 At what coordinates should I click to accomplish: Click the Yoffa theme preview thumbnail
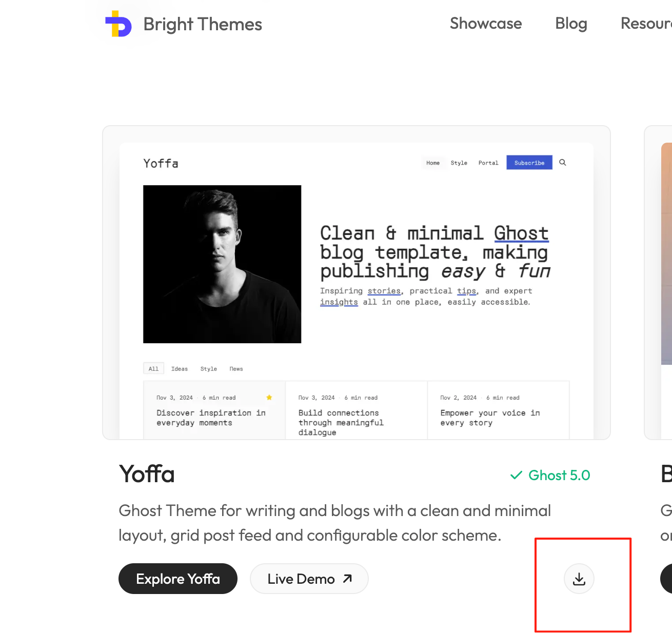coord(357,283)
